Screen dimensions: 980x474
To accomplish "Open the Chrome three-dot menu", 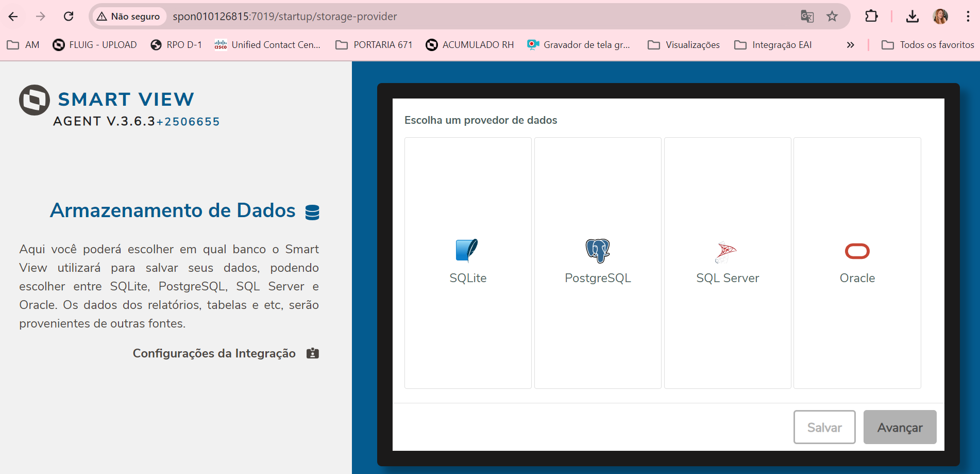I will tap(968, 17).
